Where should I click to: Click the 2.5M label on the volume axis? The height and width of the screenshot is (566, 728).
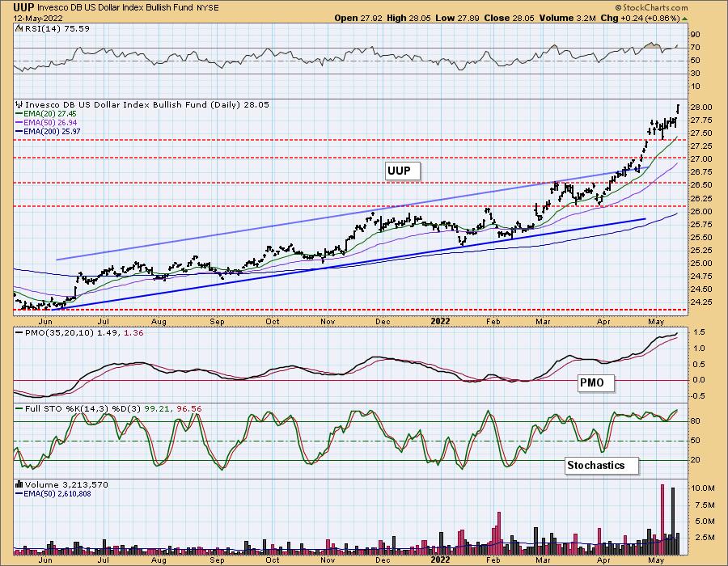(705, 538)
